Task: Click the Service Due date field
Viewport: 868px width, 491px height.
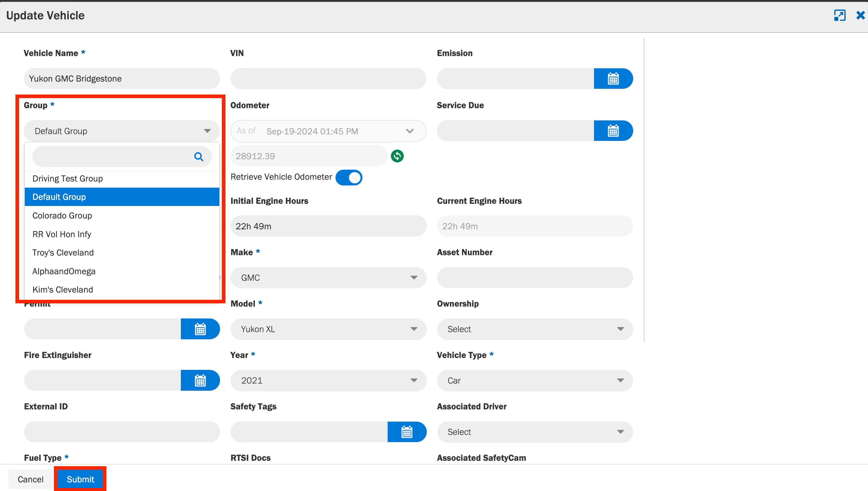Action: [x=516, y=130]
